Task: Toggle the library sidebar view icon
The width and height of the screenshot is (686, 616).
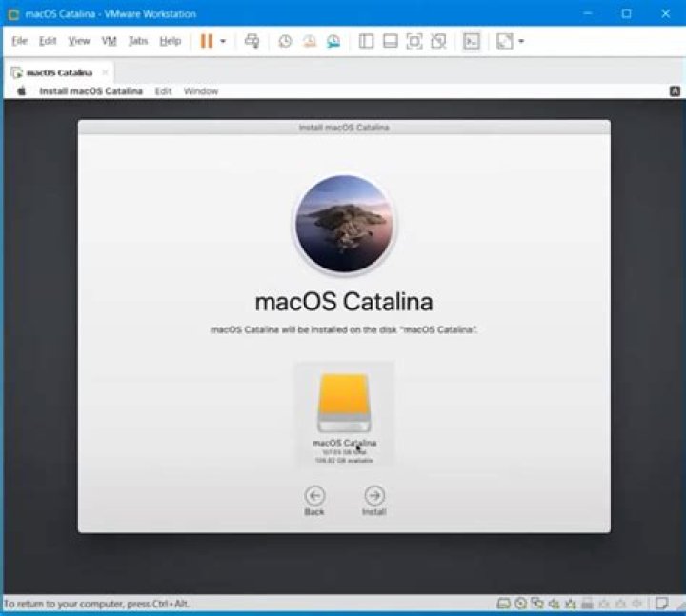Action: (x=366, y=41)
